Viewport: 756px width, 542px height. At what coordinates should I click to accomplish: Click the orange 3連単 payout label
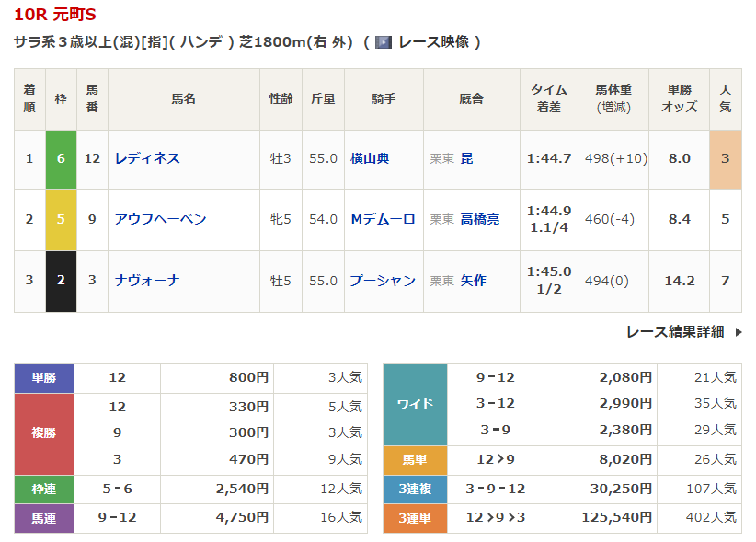[415, 518]
